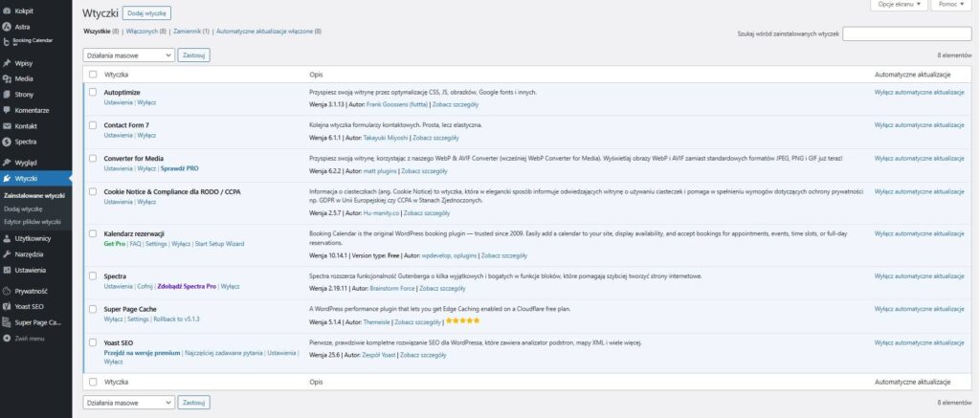Select the Converter for Media checkbox
Screen dimensions: 980x418
93,158
